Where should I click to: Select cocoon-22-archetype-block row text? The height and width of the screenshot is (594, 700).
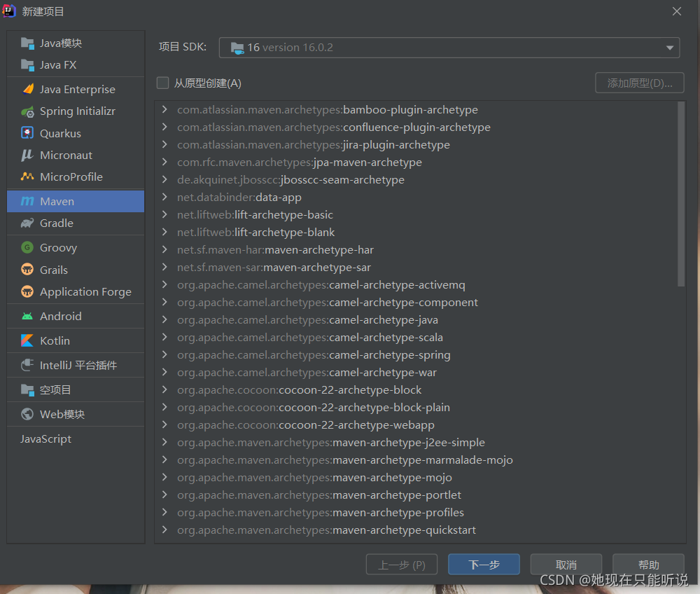pos(299,390)
